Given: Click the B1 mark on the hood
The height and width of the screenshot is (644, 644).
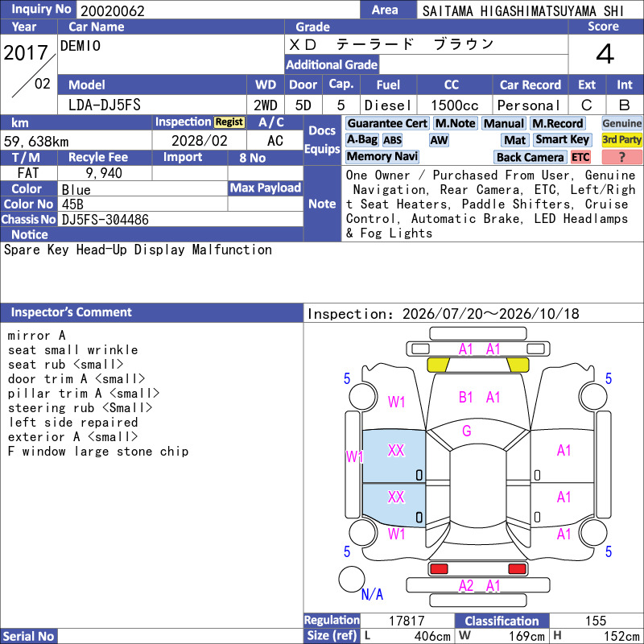Looking at the screenshot, I should pos(465,397).
